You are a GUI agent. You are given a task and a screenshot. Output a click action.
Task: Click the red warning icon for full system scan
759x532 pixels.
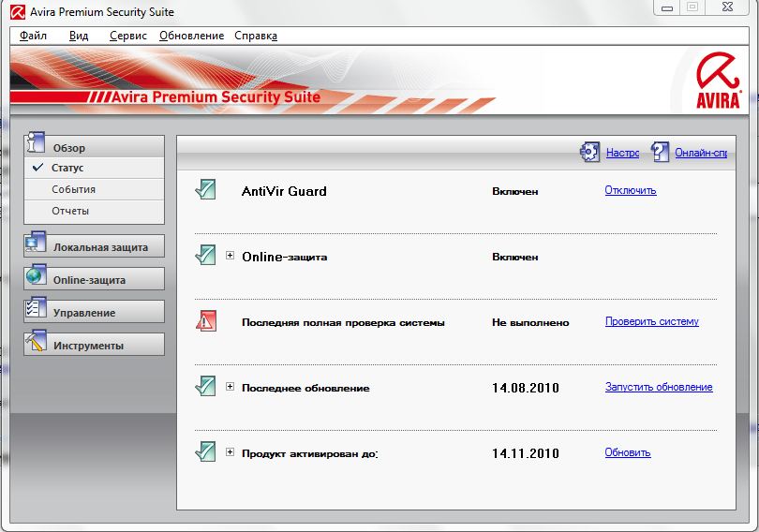click(x=206, y=320)
